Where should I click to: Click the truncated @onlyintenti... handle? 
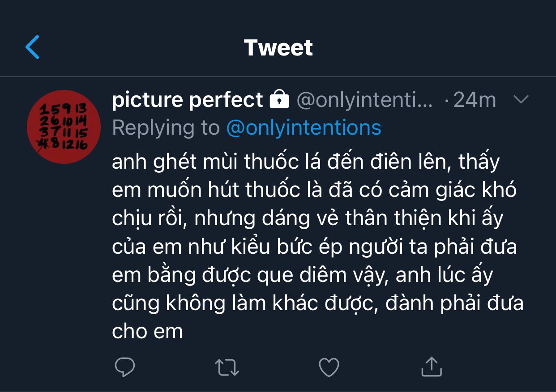(x=364, y=100)
